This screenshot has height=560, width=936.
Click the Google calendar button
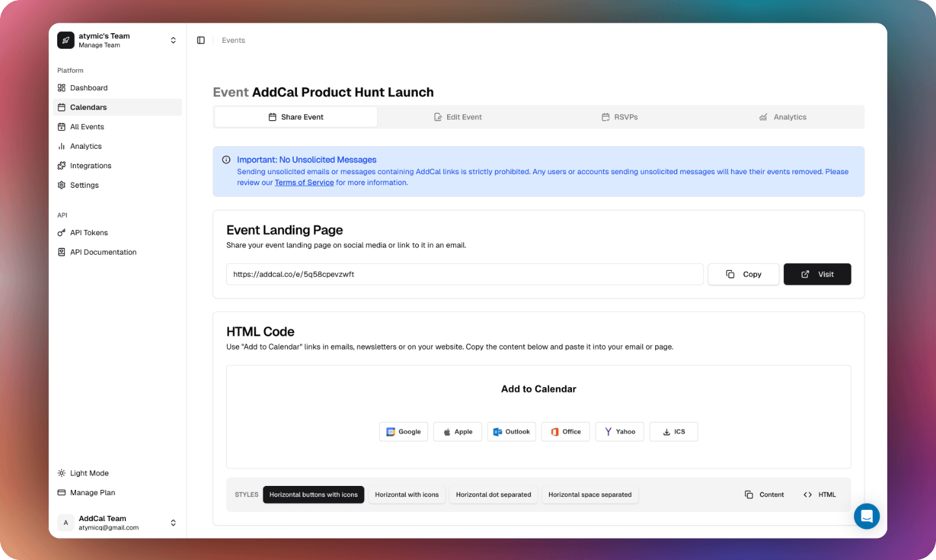(x=404, y=431)
